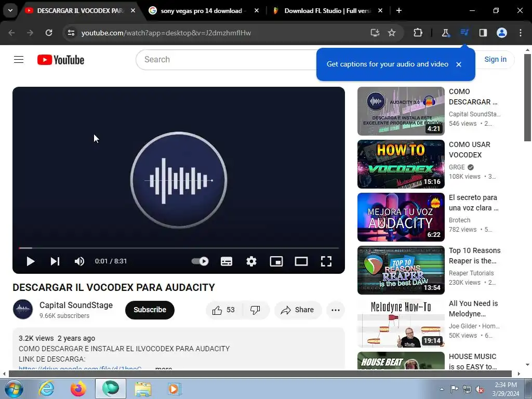
Task: Toggle the browser side panel
Action: [483, 33]
